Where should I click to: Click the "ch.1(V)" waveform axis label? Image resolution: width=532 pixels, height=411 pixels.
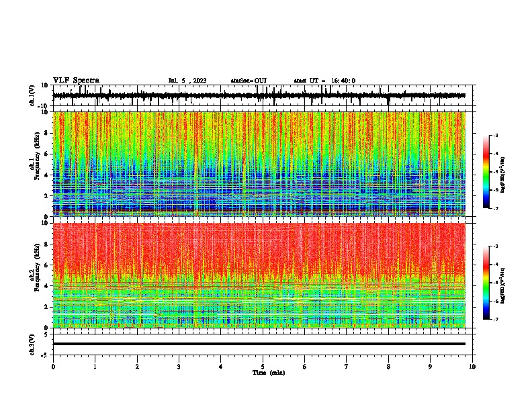[x=32, y=95]
